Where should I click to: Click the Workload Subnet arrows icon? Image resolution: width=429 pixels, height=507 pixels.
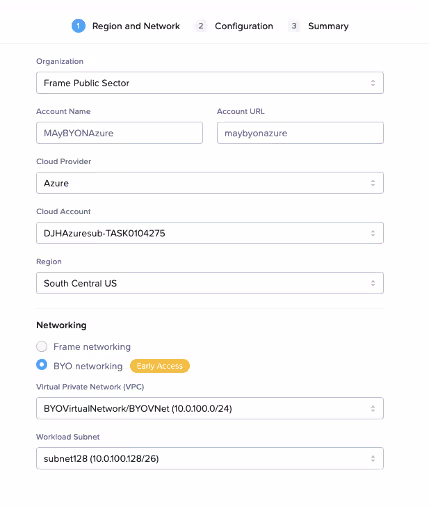click(x=373, y=459)
